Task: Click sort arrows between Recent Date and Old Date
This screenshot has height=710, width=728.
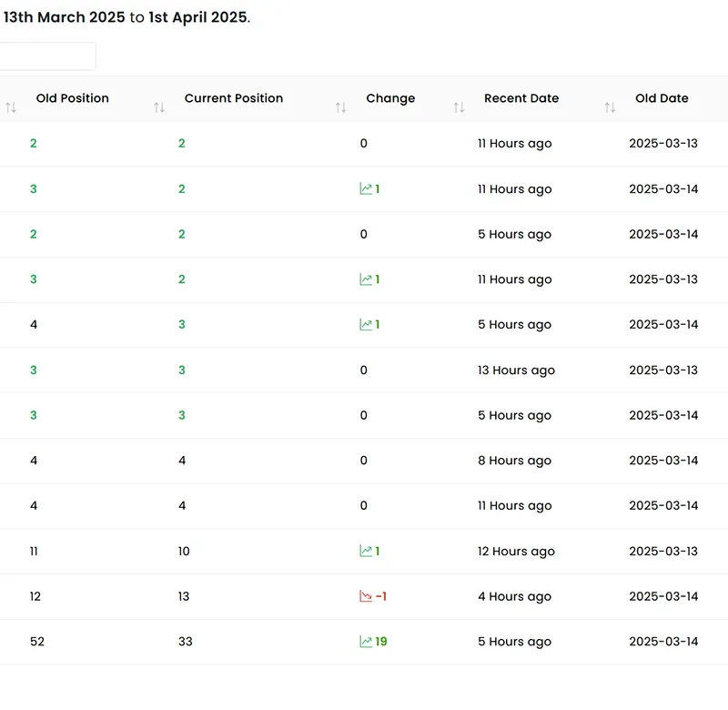Action: (x=610, y=107)
